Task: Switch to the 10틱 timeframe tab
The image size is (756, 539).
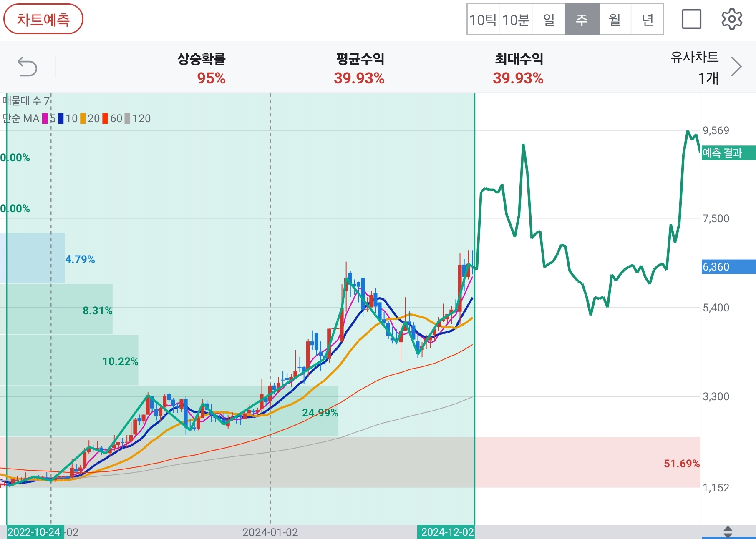Action: coord(483,20)
